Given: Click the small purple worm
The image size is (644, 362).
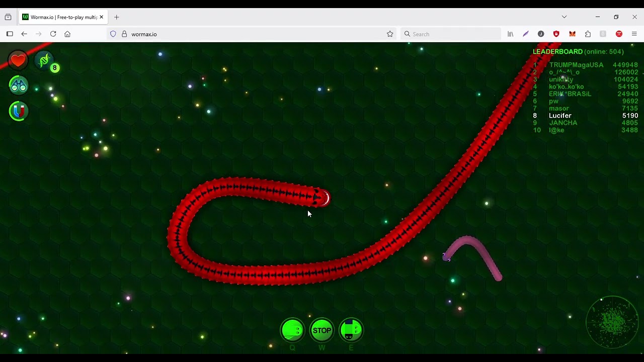Looking at the screenshot, I should coord(472,256).
